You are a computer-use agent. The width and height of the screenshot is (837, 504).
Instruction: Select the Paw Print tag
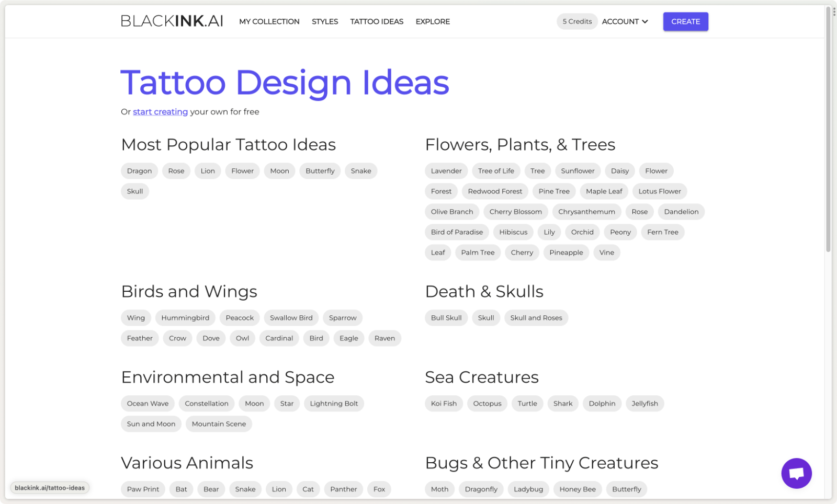143,489
